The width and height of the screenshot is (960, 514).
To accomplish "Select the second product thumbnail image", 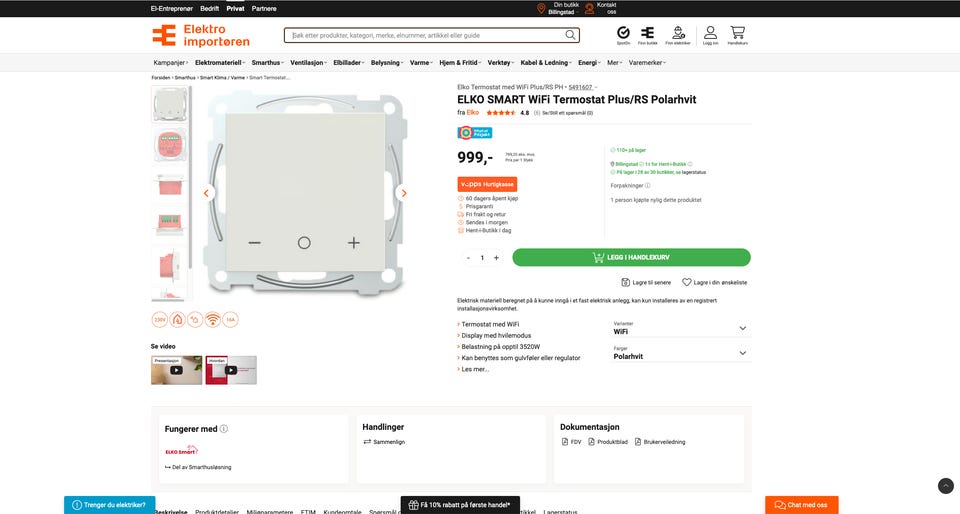I will (168, 145).
